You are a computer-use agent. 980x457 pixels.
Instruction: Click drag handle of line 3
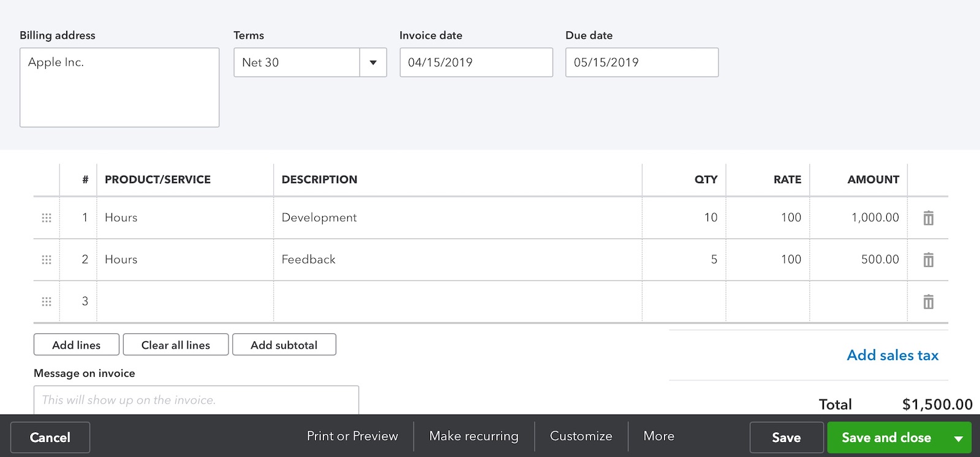pos(46,301)
